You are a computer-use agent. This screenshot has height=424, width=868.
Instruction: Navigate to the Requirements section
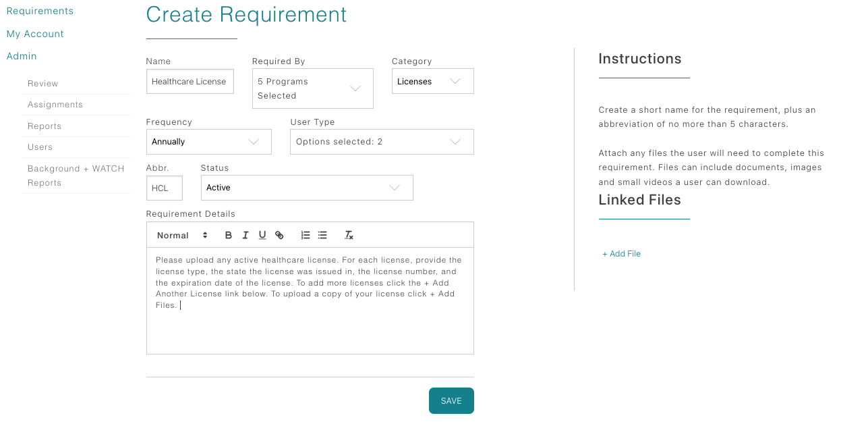[x=40, y=11]
